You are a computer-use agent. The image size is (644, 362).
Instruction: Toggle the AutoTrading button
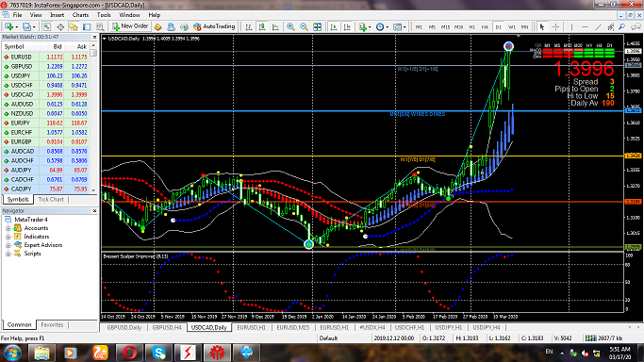tap(214, 26)
